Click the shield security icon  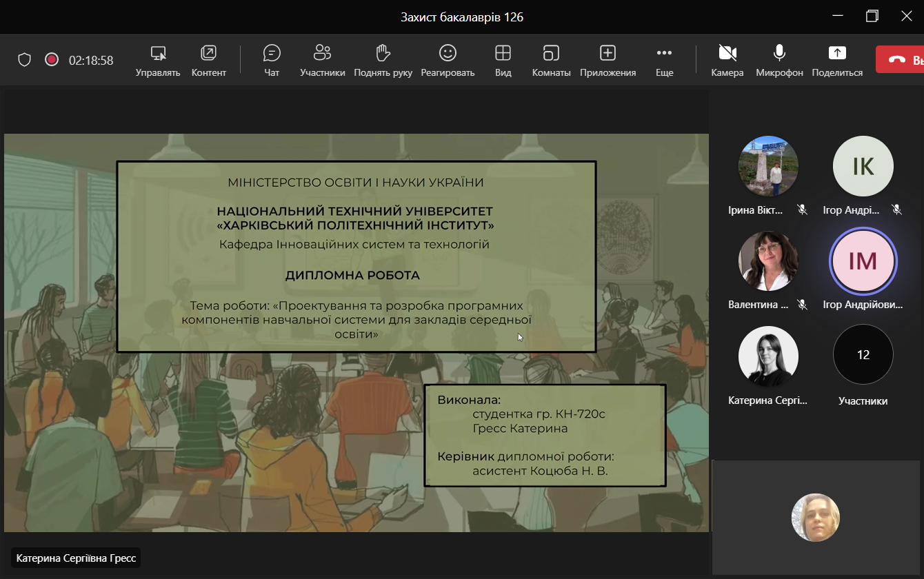tap(25, 60)
